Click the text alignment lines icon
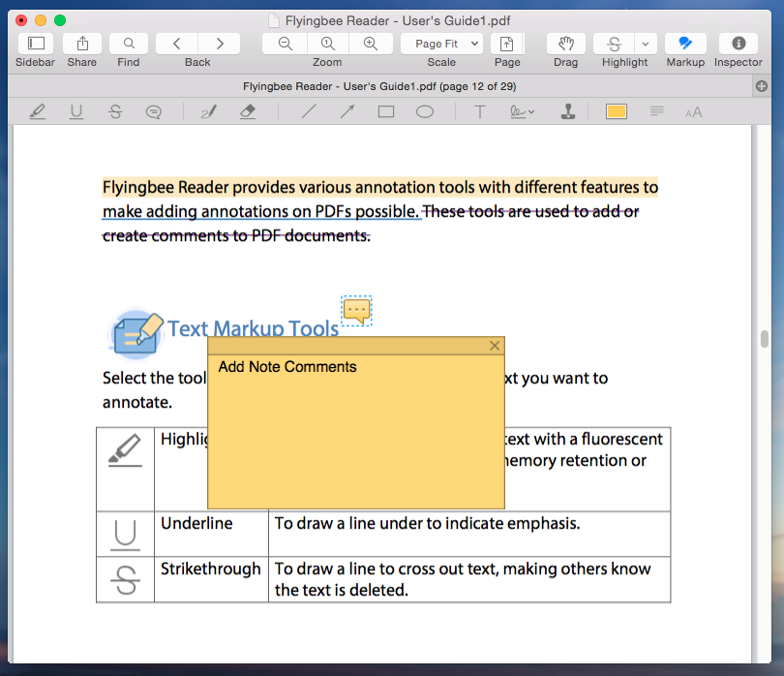Image resolution: width=784 pixels, height=676 pixels. pos(657,111)
